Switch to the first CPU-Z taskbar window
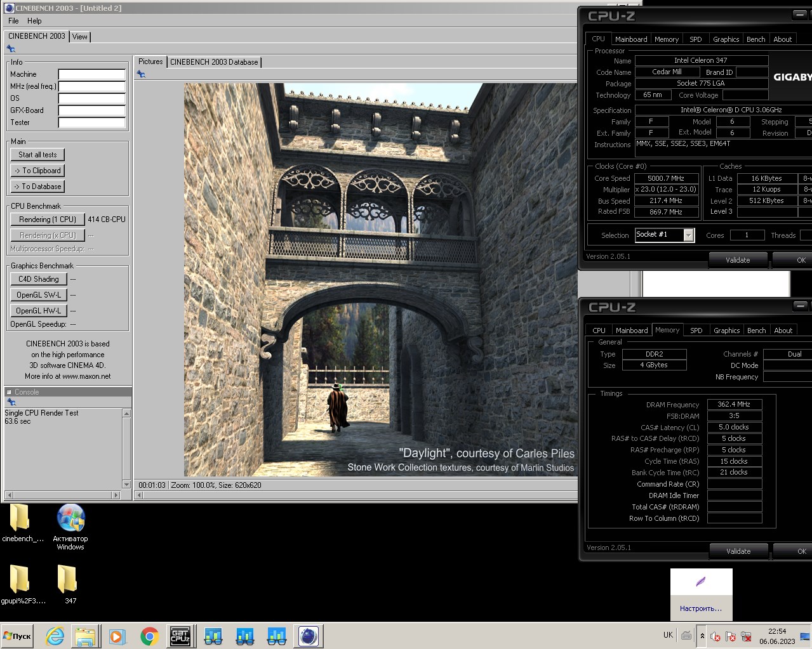Image resolution: width=812 pixels, height=649 pixels. pyautogui.click(x=213, y=636)
